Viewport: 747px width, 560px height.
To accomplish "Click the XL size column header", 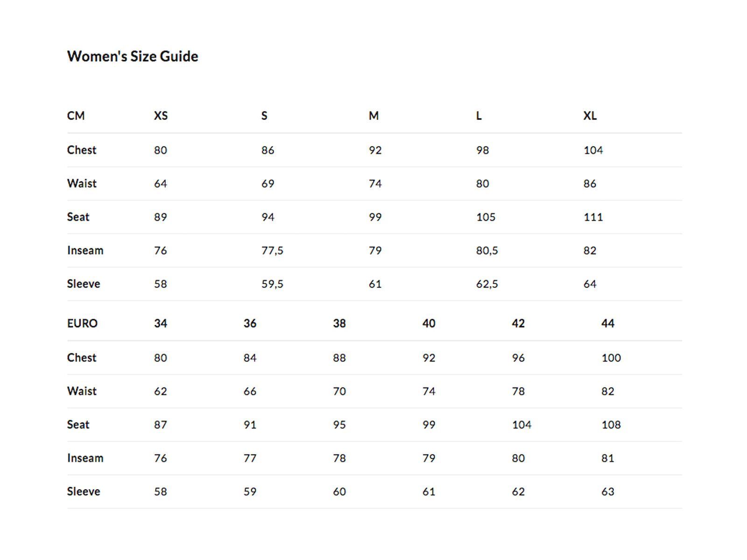I will (x=590, y=116).
